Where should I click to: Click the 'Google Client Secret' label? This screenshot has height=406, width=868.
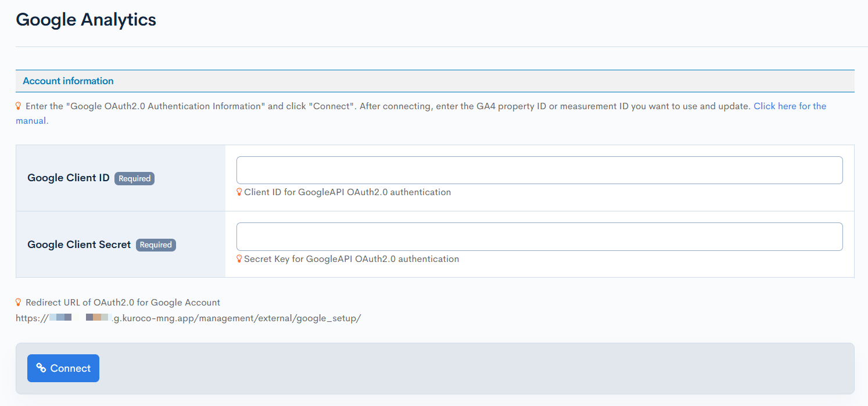79,245
